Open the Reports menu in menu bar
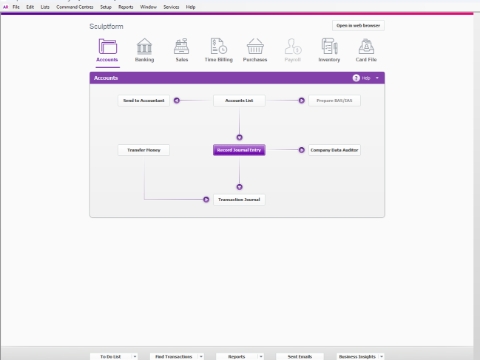Viewport: 480px width, 360px height. pyautogui.click(x=126, y=7)
